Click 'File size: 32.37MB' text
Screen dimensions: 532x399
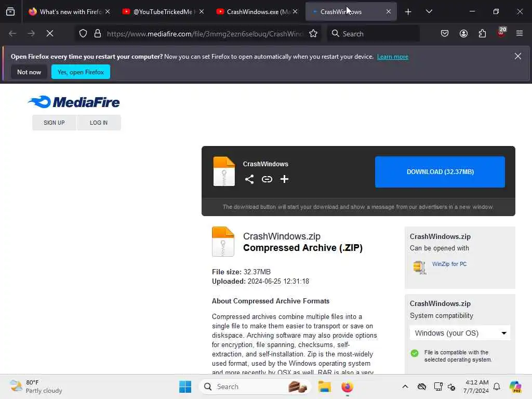coord(241,272)
